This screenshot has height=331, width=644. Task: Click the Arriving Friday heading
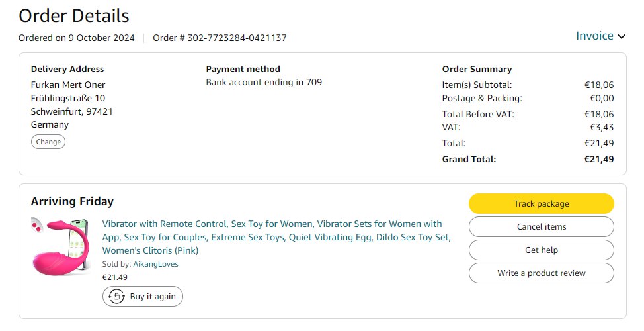point(72,201)
